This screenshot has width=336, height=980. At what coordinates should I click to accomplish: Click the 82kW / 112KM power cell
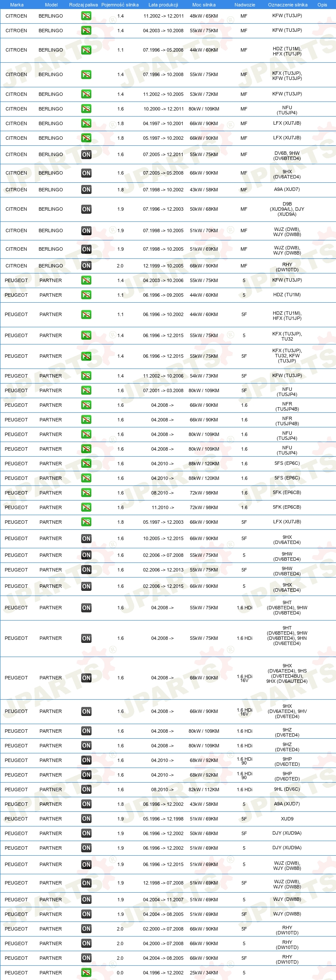click(x=204, y=790)
